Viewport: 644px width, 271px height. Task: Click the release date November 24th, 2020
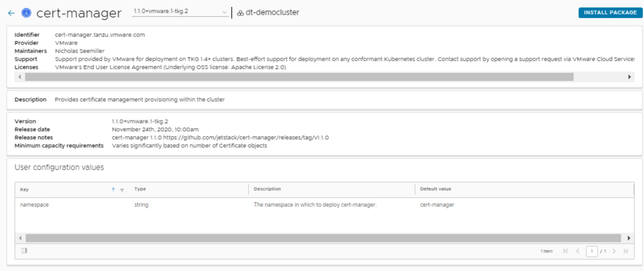155,129
